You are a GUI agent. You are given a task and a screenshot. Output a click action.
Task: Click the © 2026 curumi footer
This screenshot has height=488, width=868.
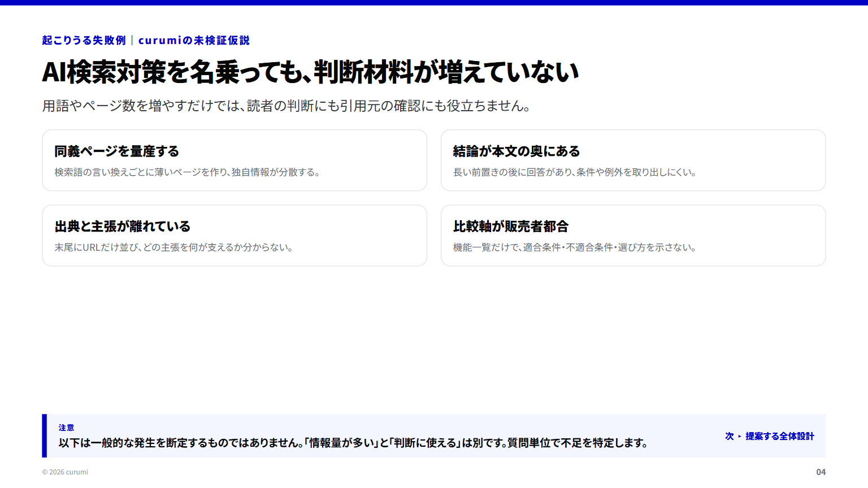point(65,472)
